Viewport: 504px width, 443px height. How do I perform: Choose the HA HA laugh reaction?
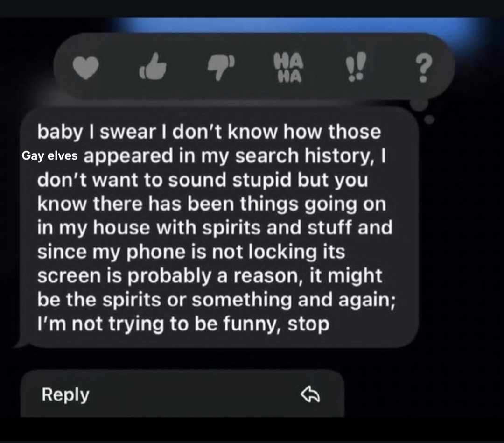tap(288, 68)
